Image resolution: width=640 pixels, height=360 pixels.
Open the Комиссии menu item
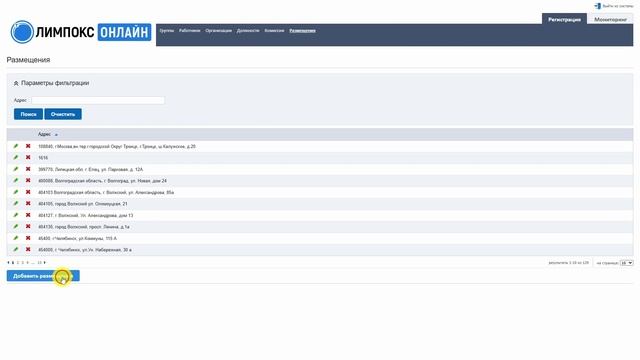click(x=274, y=31)
